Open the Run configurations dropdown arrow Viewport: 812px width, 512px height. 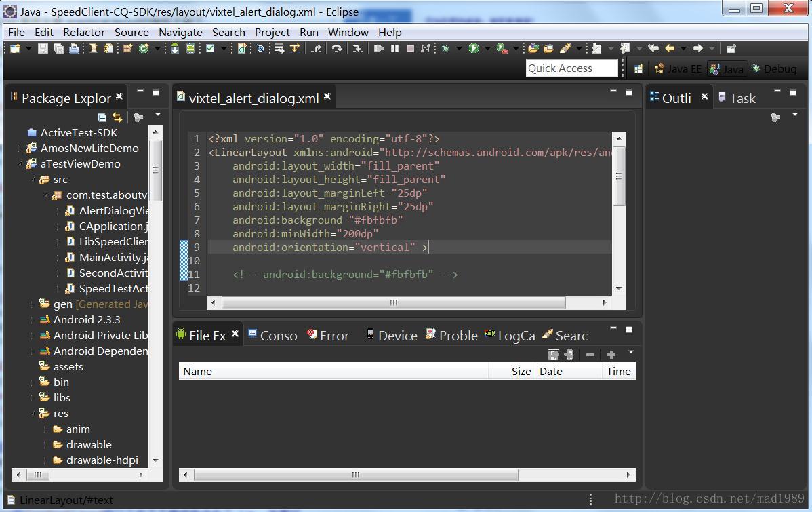coord(487,48)
